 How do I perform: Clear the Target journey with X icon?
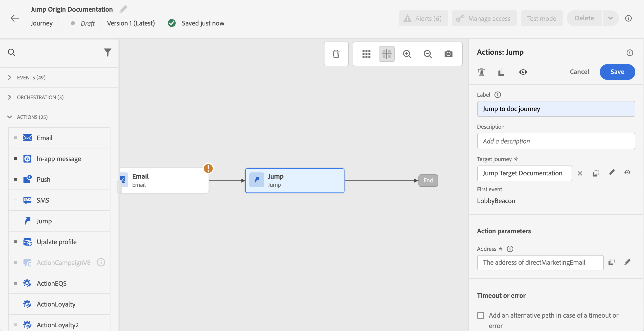(580, 173)
